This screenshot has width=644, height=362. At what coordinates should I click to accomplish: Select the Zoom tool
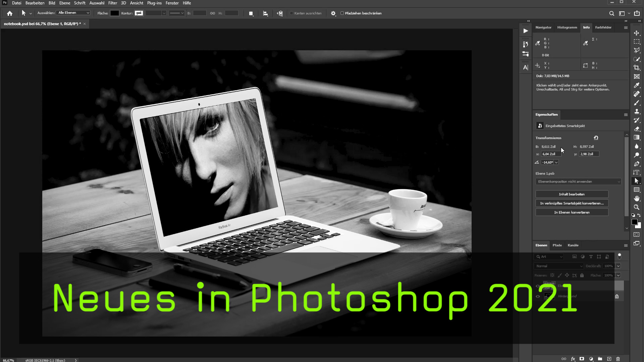click(x=636, y=207)
